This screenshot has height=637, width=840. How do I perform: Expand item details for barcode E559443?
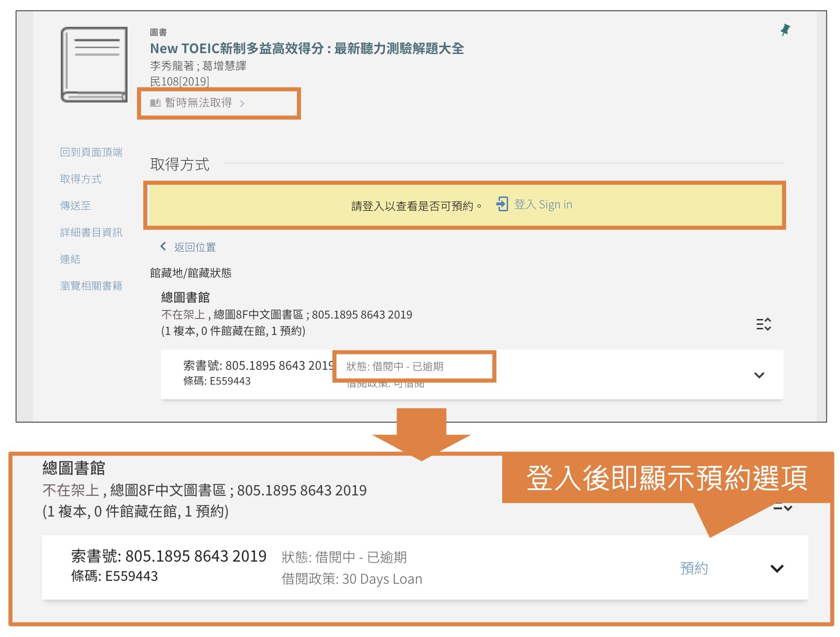click(x=759, y=375)
